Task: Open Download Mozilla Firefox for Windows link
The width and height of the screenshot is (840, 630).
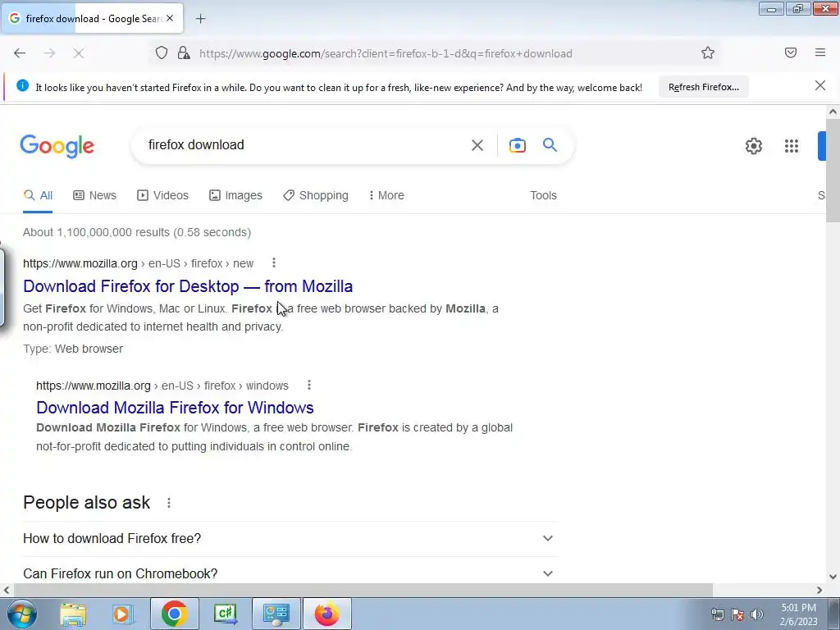Action: click(x=175, y=408)
